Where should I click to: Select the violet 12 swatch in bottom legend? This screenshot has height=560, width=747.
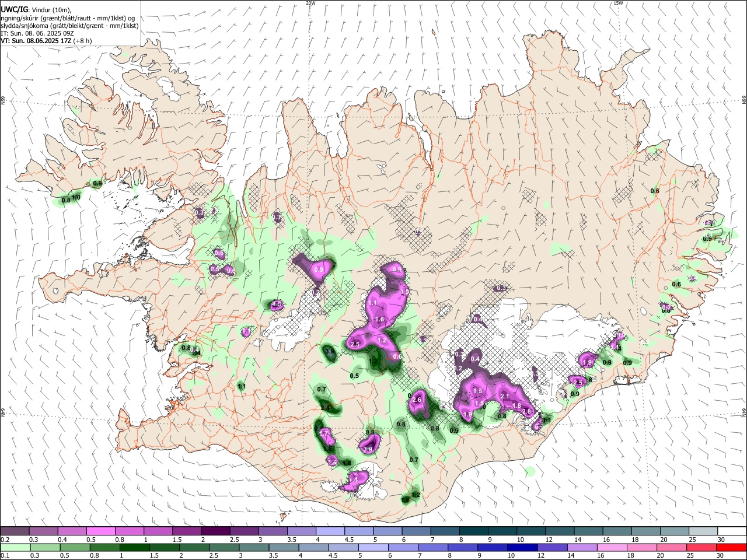coord(552,548)
